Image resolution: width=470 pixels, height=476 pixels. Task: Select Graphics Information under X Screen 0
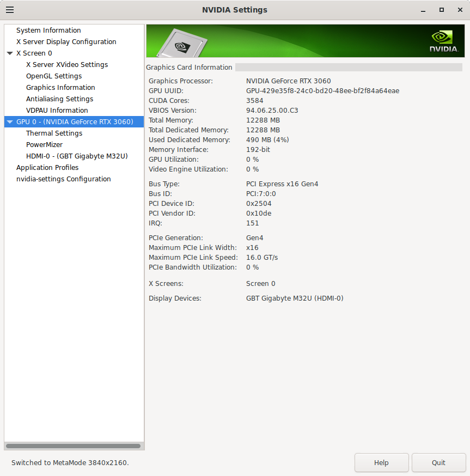[x=60, y=87]
